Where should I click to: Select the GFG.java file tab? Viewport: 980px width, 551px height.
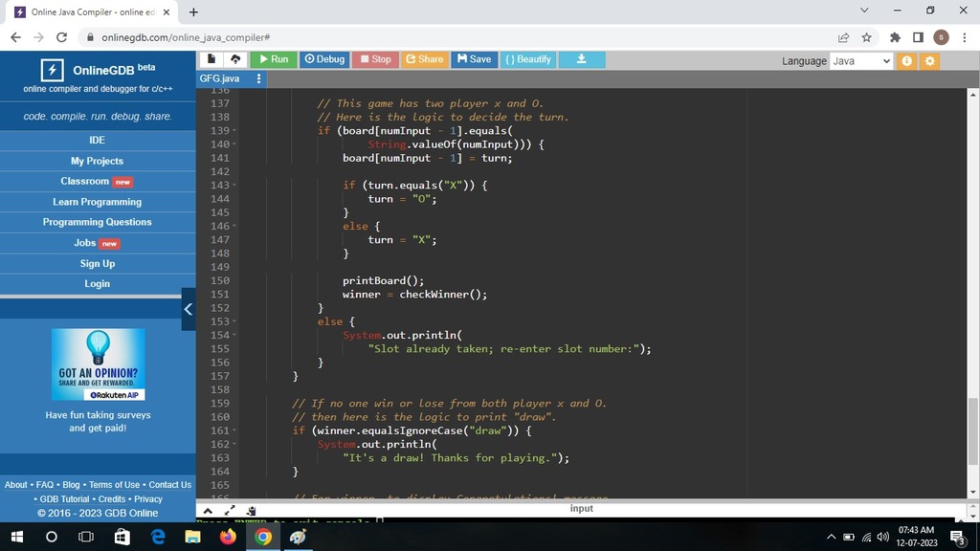pyautogui.click(x=220, y=78)
